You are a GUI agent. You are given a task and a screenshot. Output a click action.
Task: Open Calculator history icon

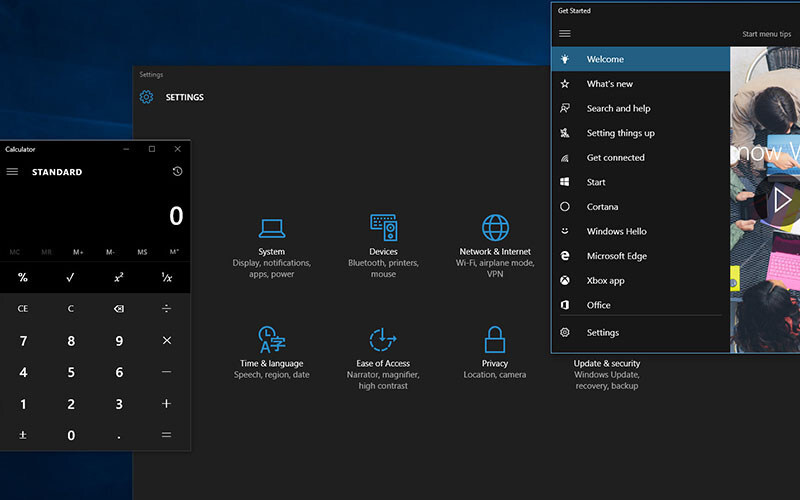tap(177, 171)
